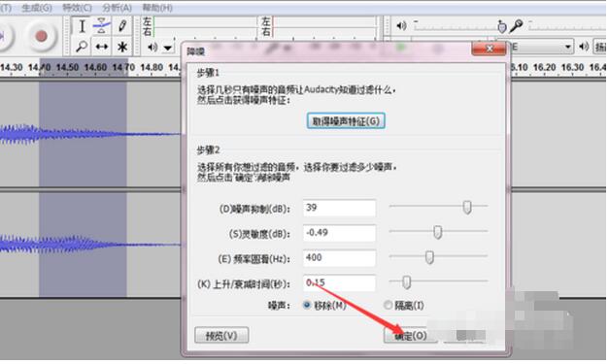Select the Selection (I-beam) tool
609x364 pixels.
[x=82, y=26]
